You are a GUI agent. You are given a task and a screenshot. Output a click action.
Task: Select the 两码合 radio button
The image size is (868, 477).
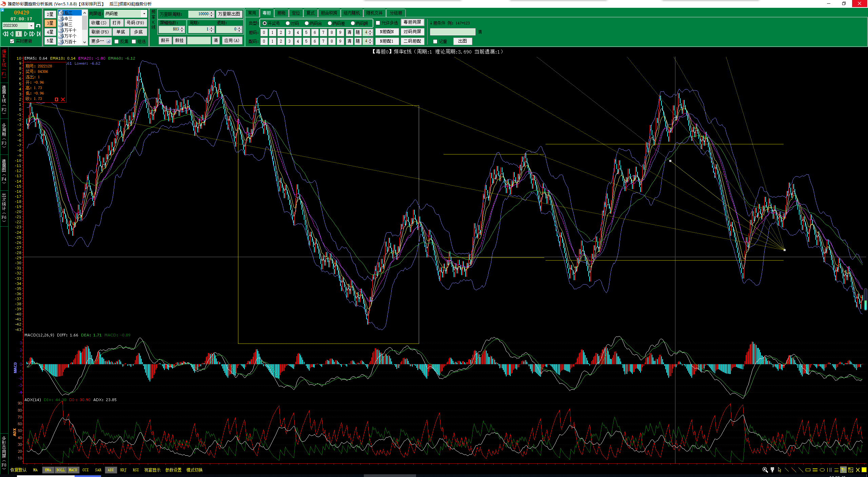click(307, 23)
